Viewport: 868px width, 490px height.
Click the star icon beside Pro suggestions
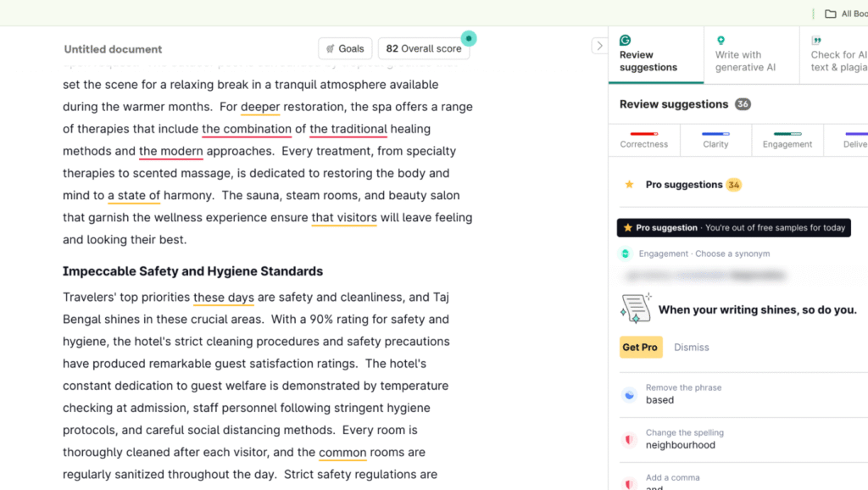629,185
